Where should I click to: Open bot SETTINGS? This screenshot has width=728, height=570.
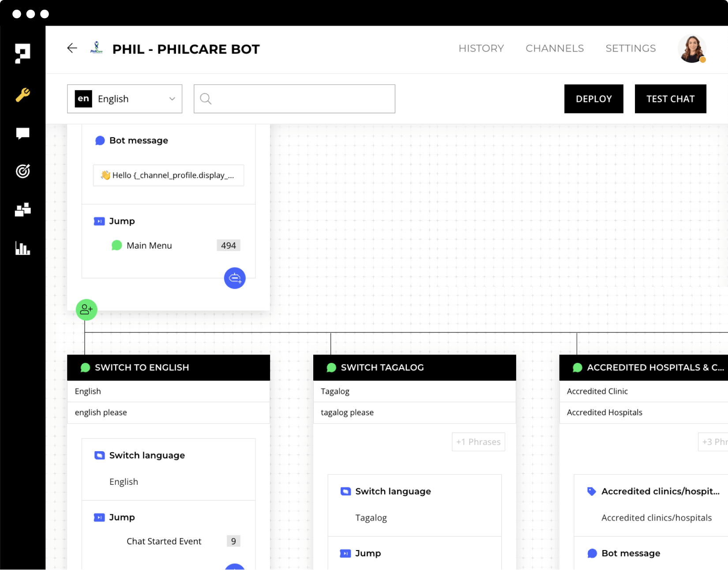[x=630, y=49]
